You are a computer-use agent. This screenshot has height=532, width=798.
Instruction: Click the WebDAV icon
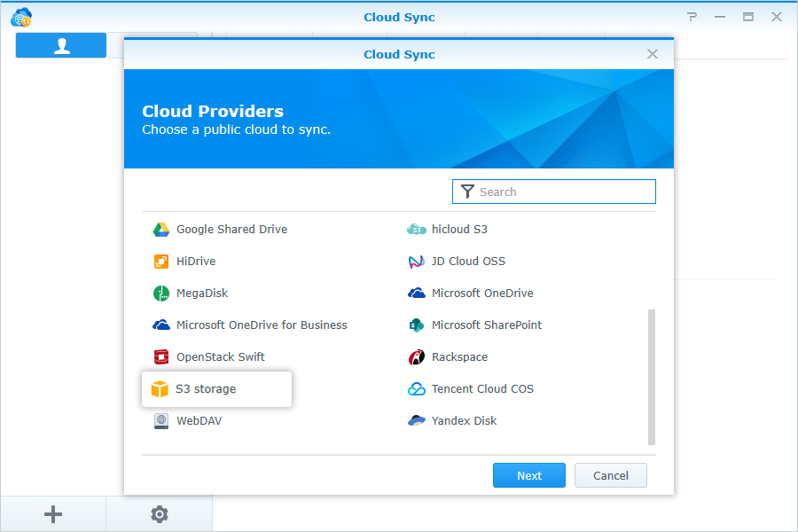161,421
